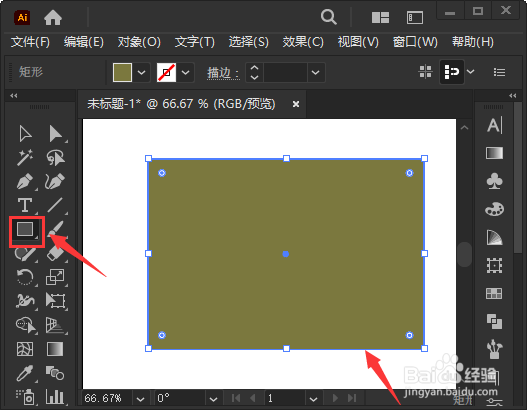This screenshot has width=527, height=410.
Task: Open the Pathfinder panel icon
Action: click(494, 321)
